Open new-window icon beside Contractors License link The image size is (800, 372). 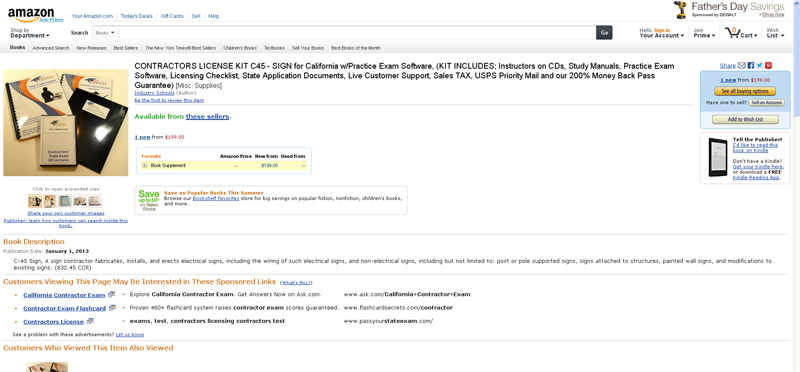[90, 321]
